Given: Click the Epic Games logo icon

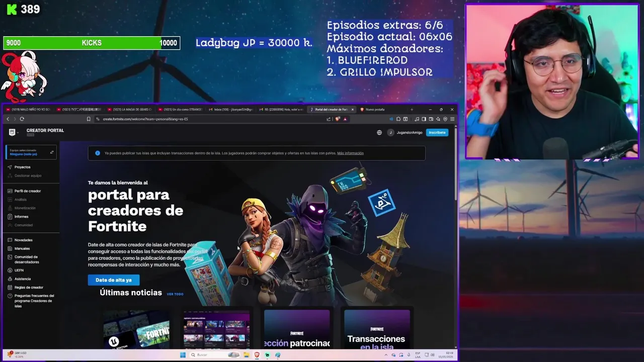Looking at the screenshot, I should pos(12,132).
